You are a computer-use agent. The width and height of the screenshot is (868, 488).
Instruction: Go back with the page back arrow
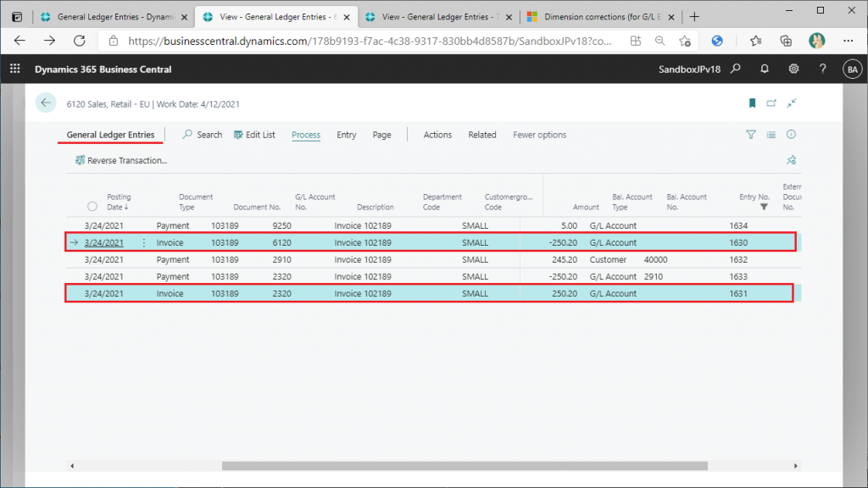point(46,103)
